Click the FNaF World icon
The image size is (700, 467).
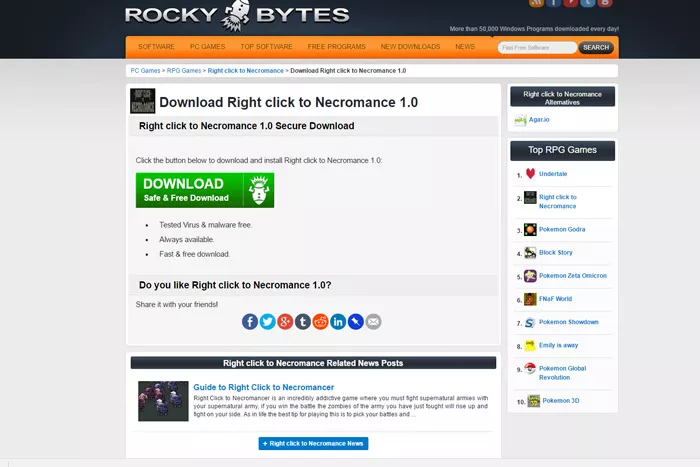pyautogui.click(x=530, y=299)
